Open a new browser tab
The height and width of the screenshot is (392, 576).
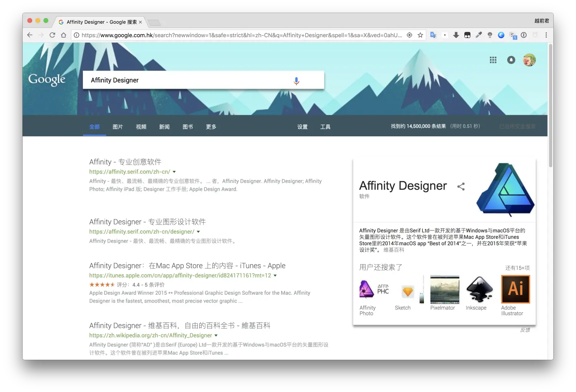tap(154, 22)
